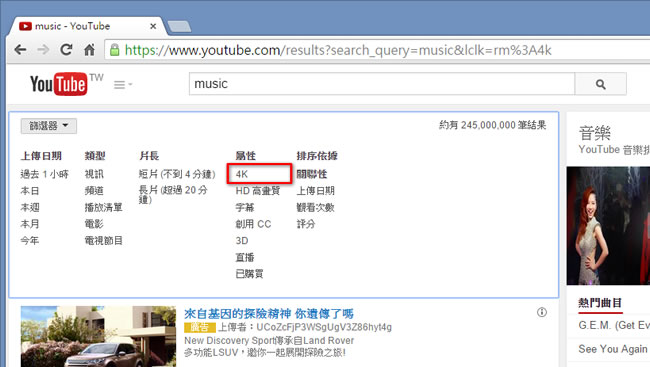Filter uploads by 今年
This screenshot has width=650, height=367.
point(30,241)
